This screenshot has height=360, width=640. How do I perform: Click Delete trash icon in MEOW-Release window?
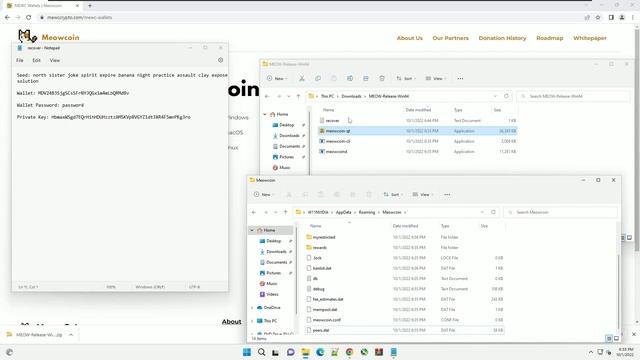pos(382,78)
